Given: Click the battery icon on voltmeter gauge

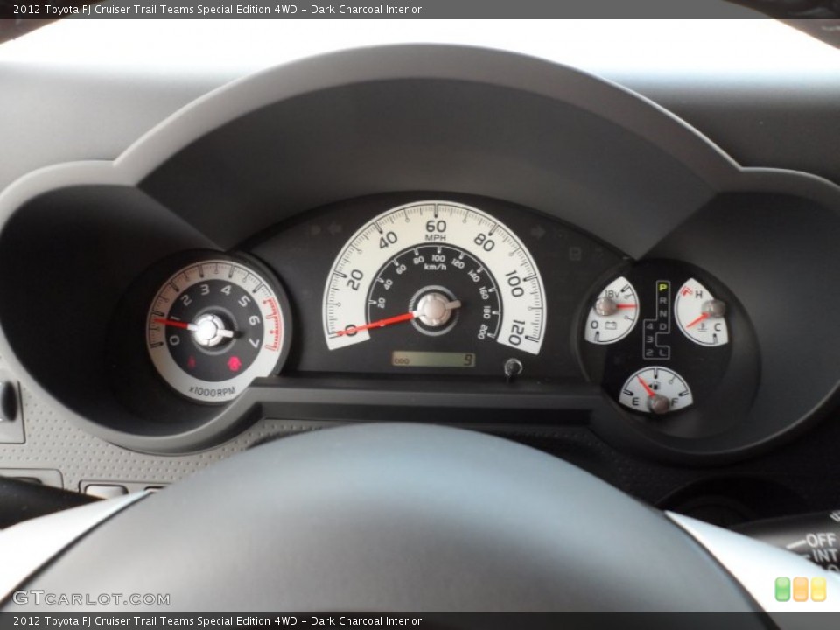Looking at the screenshot, I should [610, 325].
